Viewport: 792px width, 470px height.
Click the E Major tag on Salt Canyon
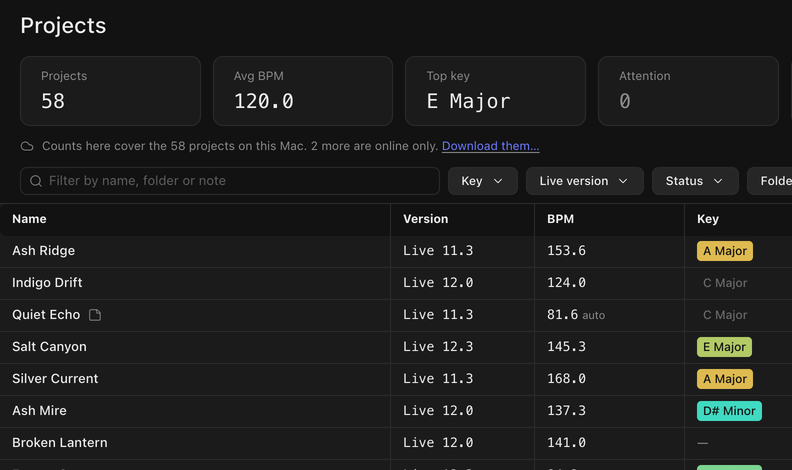[724, 347]
